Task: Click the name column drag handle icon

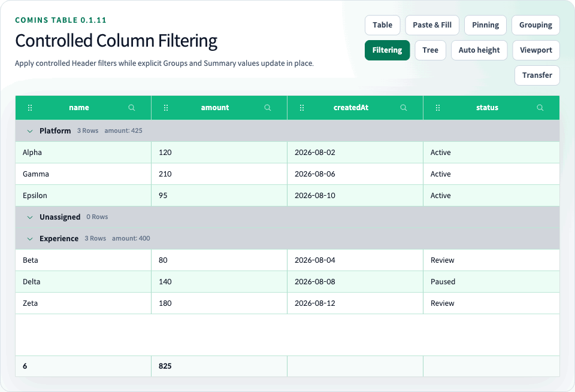Action: click(x=30, y=108)
